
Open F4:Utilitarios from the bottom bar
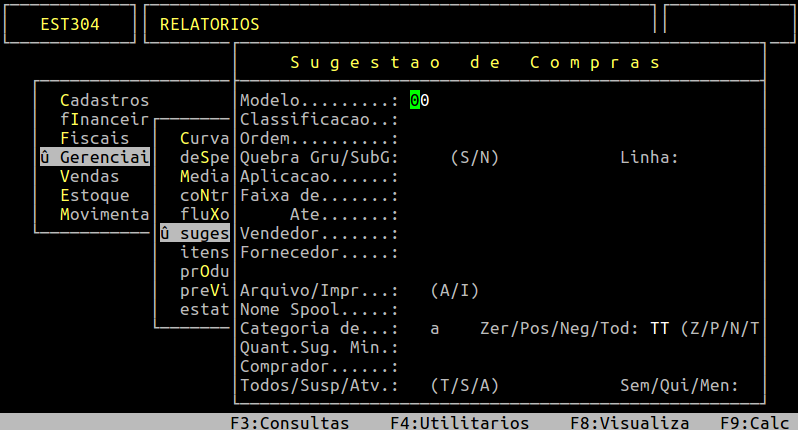(460, 422)
